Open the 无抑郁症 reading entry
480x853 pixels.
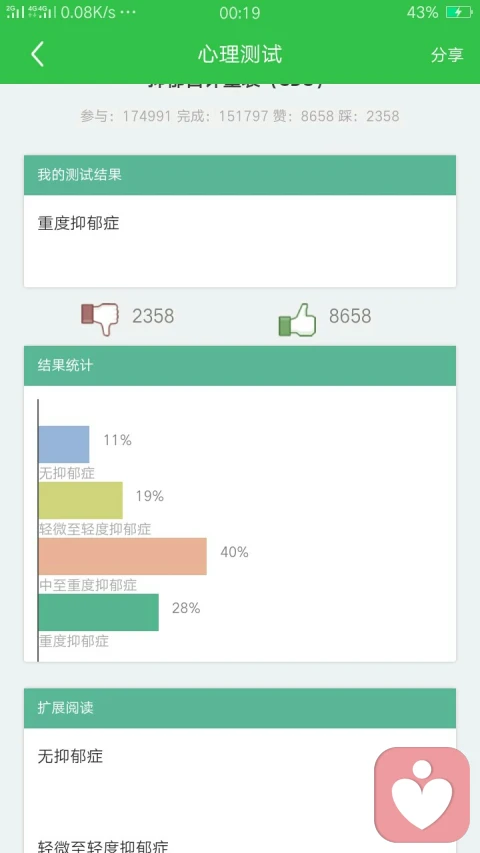tap(70, 757)
